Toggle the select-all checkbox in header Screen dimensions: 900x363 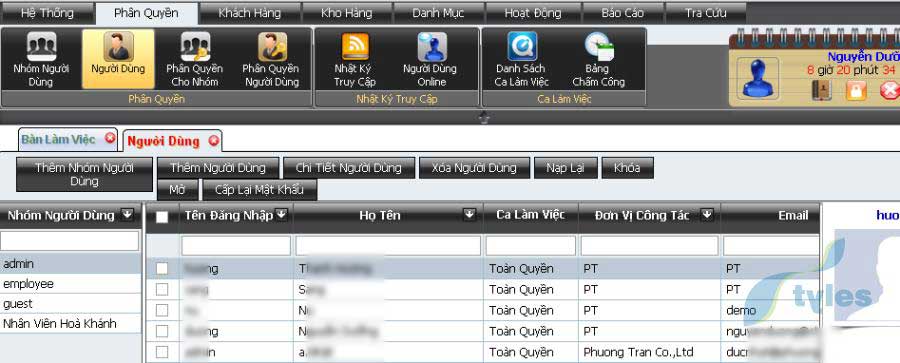[162, 217]
